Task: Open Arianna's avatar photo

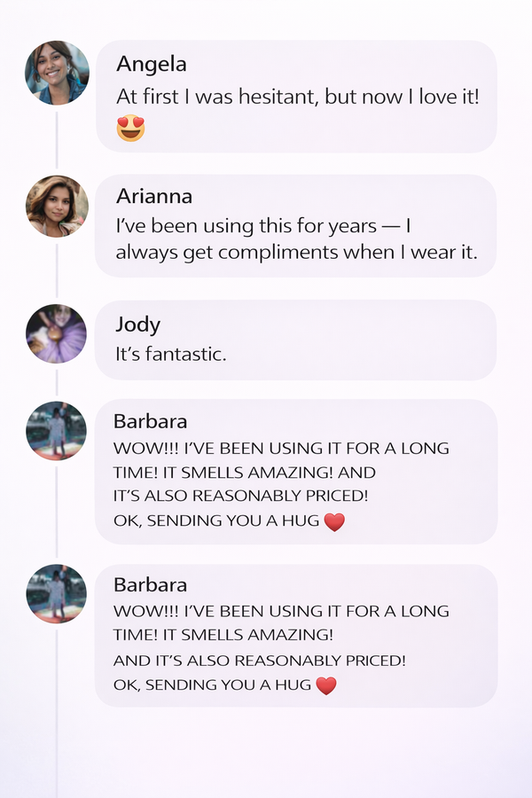Action: coord(57,206)
